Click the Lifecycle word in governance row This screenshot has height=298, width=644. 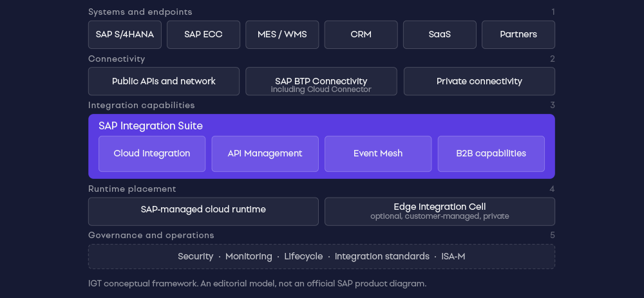pos(303,257)
